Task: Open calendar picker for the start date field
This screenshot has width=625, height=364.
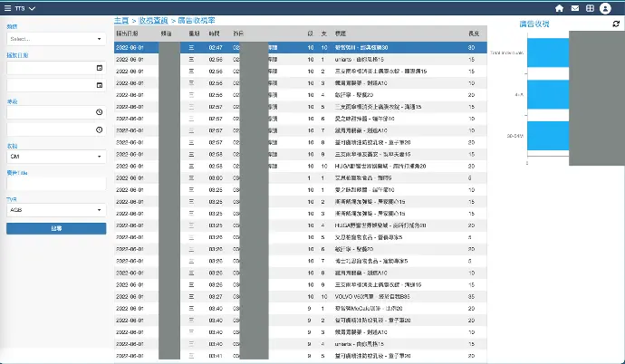Action: coord(98,68)
